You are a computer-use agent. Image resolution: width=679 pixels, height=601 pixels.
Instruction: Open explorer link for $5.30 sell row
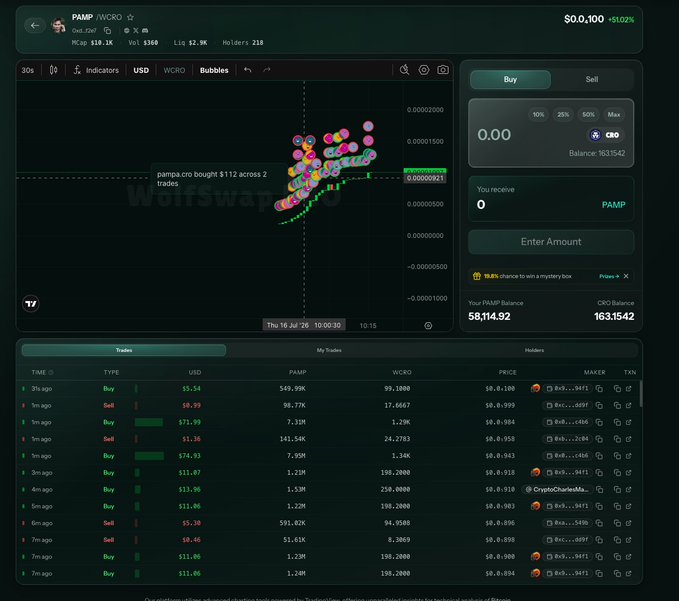628,523
